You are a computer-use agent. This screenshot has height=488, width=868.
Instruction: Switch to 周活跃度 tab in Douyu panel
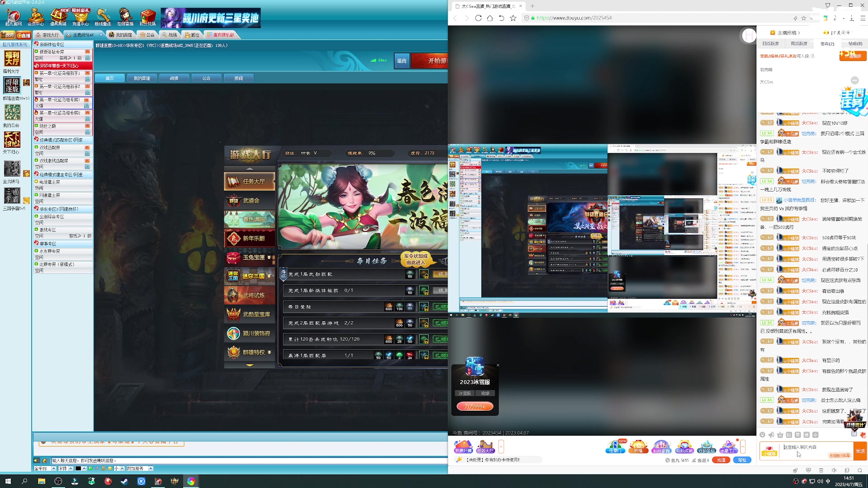[x=799, y=44]
